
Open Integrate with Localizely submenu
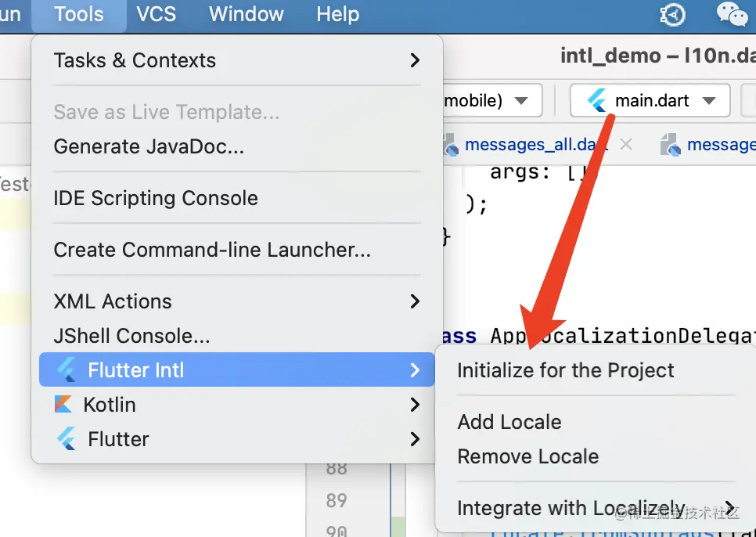596,508
